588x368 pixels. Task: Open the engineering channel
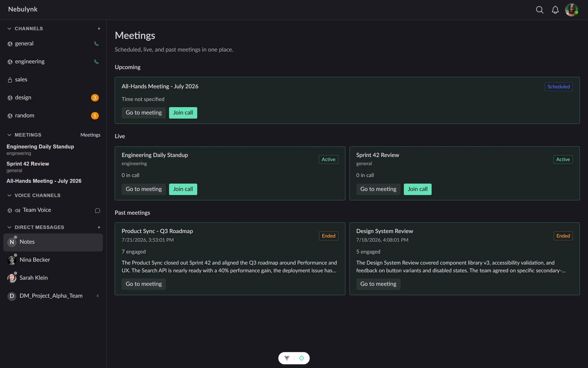click(53, 62)
